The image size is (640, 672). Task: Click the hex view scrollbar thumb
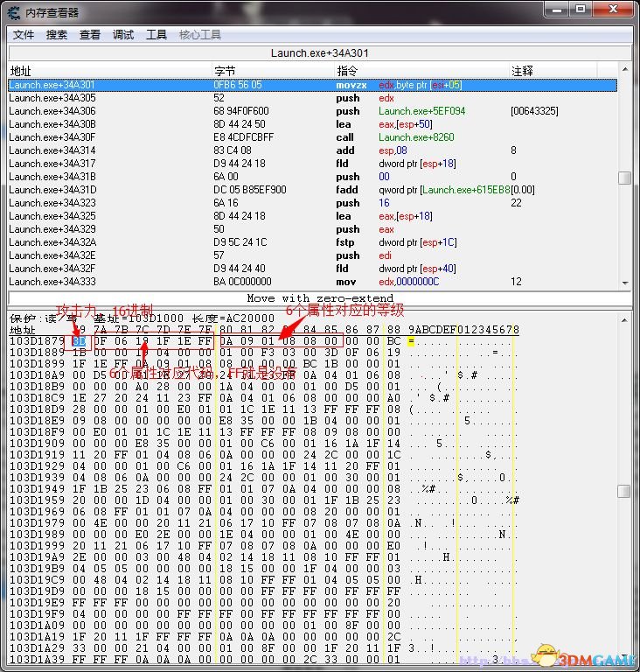(x=625, y=491)
